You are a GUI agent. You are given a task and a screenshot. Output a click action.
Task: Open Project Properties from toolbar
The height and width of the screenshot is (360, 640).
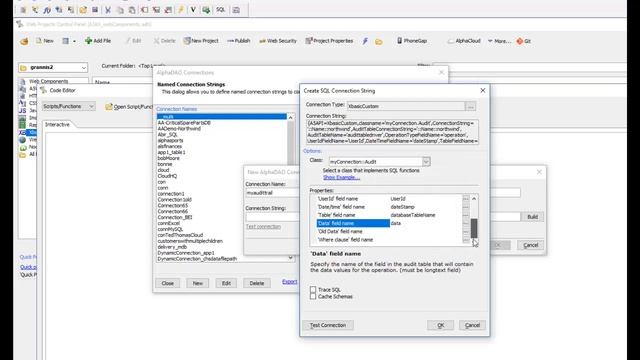(x=329, y=41)
